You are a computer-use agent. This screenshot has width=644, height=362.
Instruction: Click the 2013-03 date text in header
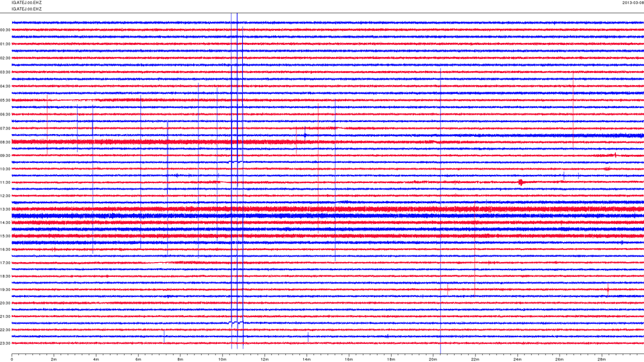point(633,3)
